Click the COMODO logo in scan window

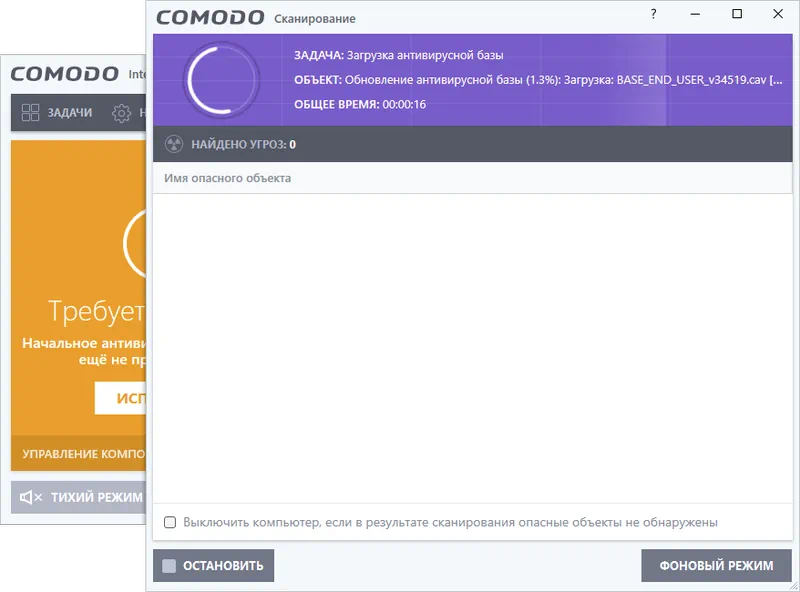tap(210, 17)
